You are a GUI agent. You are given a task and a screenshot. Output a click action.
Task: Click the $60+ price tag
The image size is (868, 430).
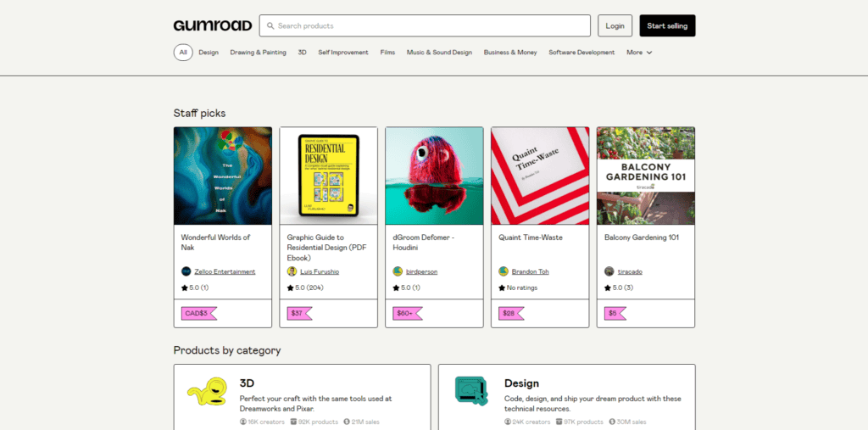[408, 314]
